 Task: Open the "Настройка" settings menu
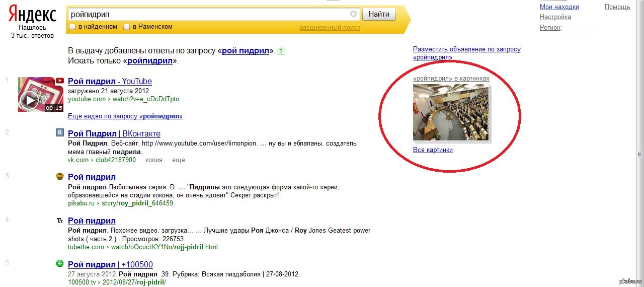555,17
